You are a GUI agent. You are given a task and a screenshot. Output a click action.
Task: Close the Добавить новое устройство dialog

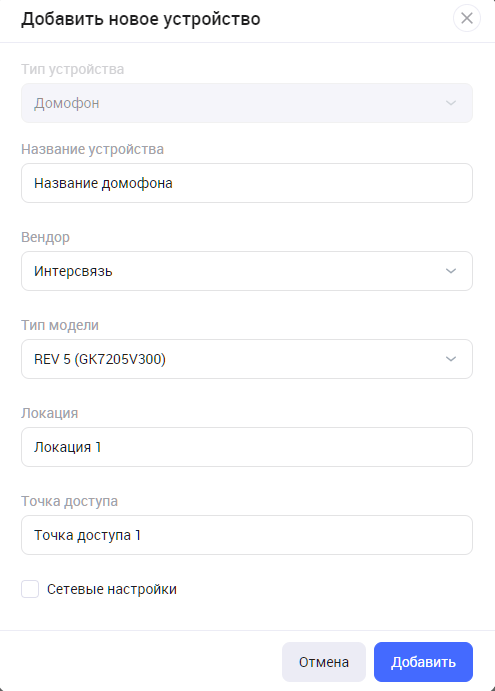pyautogui.click(x=467, y=19)
